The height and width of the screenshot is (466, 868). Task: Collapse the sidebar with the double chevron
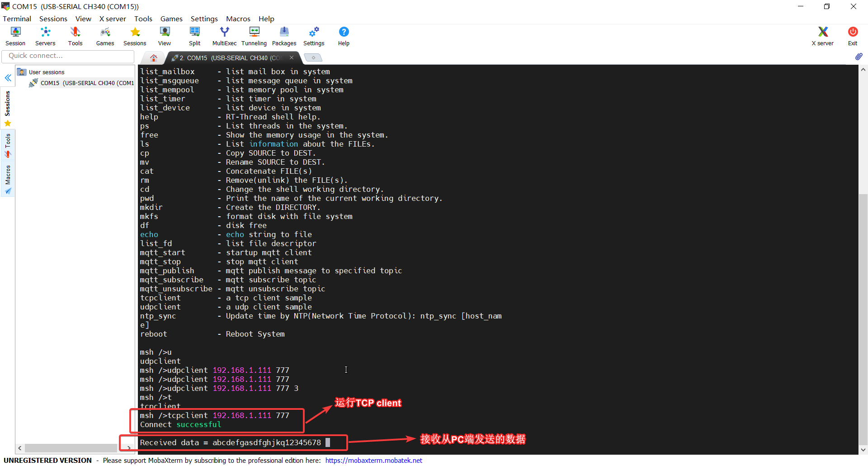pos(8,78)
